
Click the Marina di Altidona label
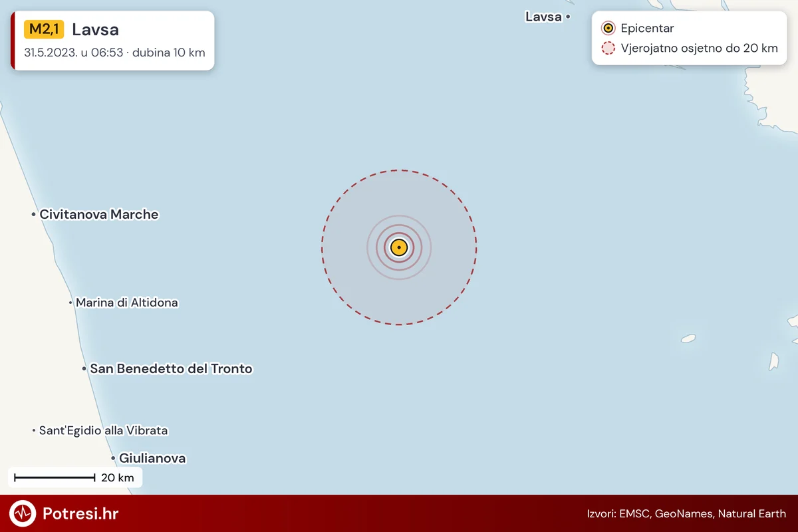127,303
